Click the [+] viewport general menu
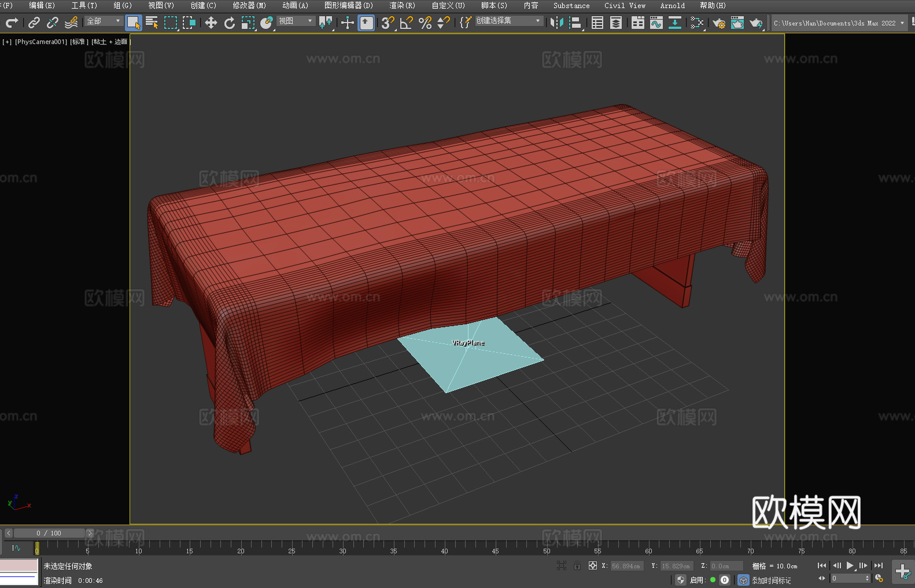 (x=7, y=42)
